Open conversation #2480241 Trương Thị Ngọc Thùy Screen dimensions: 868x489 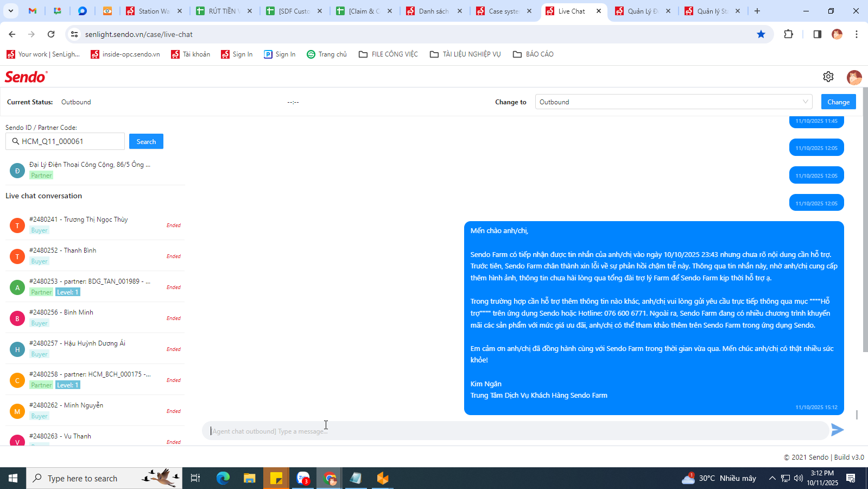click(95, 225)
